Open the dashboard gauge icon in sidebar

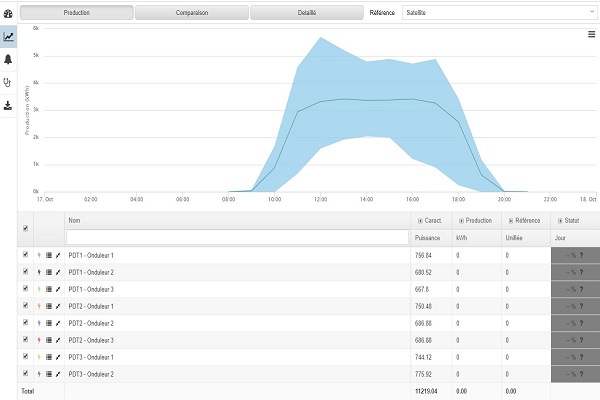click(x=8, y=14)
